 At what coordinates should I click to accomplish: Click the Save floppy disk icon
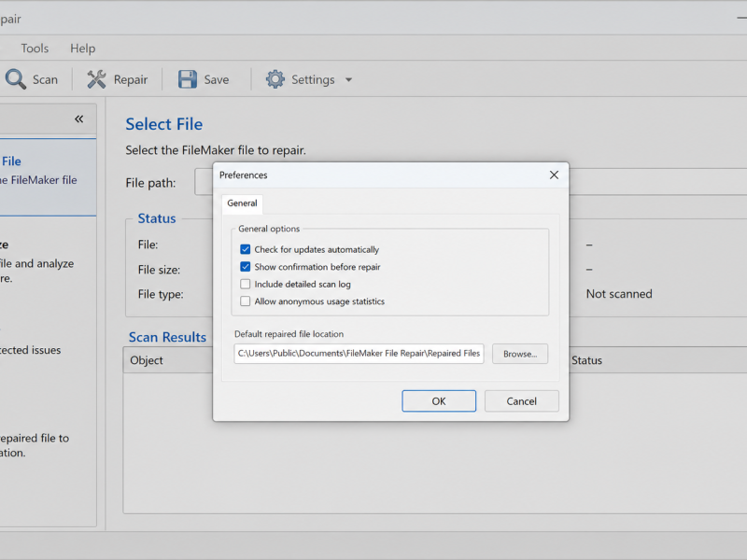[188, 79]
